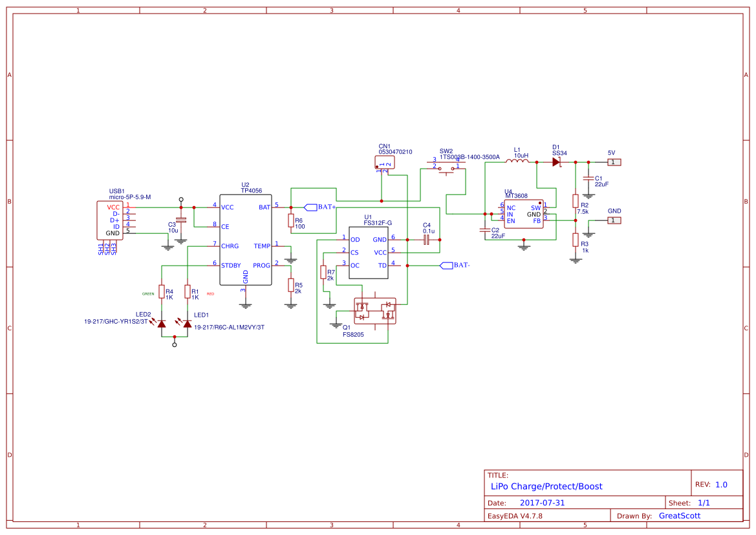
Task: Select the C4 0.1u capacitor
Action: [426, 239]
